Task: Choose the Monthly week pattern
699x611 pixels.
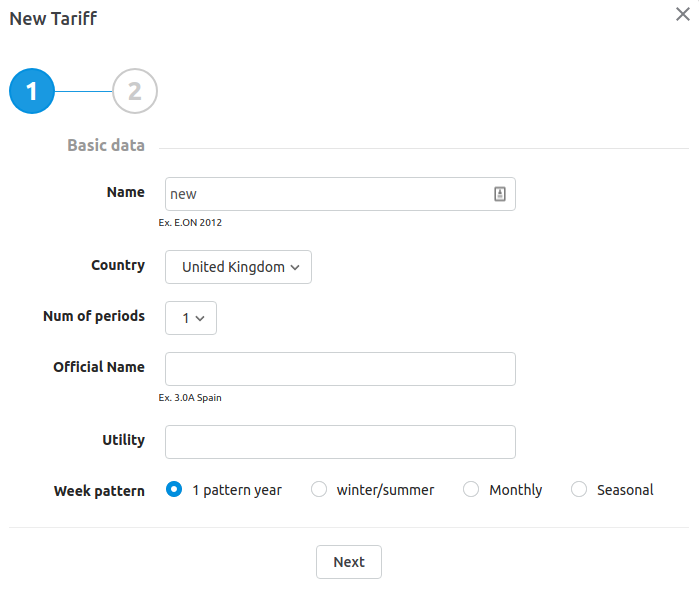Action: tap(471, 489)
